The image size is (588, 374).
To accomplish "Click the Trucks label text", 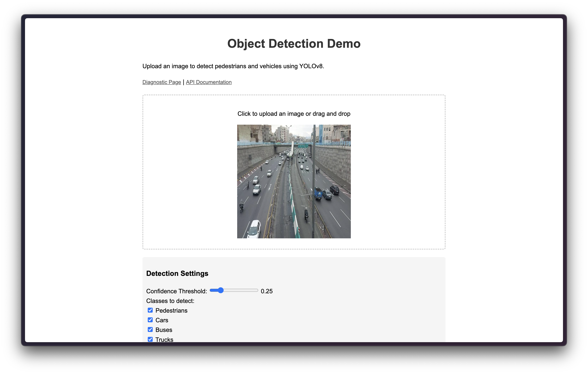I will pos(164,339).
